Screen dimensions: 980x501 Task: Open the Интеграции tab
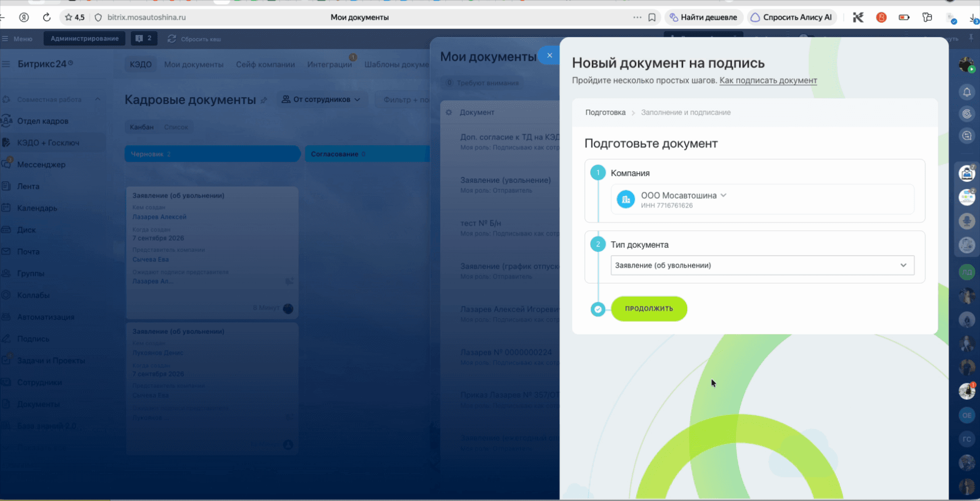[330, 64]
